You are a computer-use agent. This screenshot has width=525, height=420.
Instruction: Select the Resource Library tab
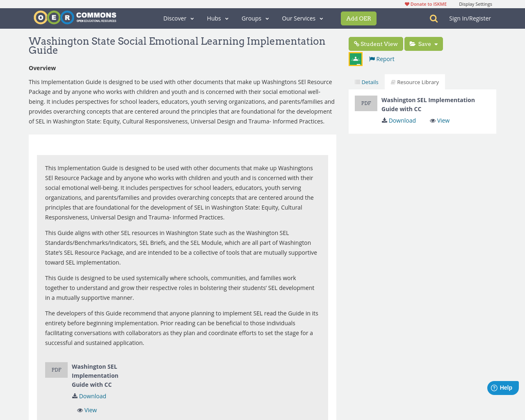[x=415, y=81]
